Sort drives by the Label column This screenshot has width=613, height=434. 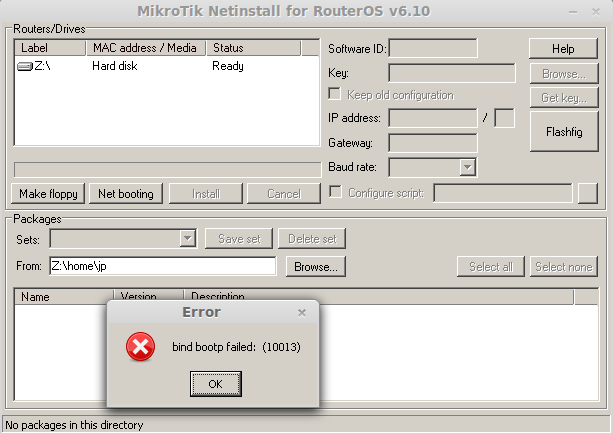50,48
